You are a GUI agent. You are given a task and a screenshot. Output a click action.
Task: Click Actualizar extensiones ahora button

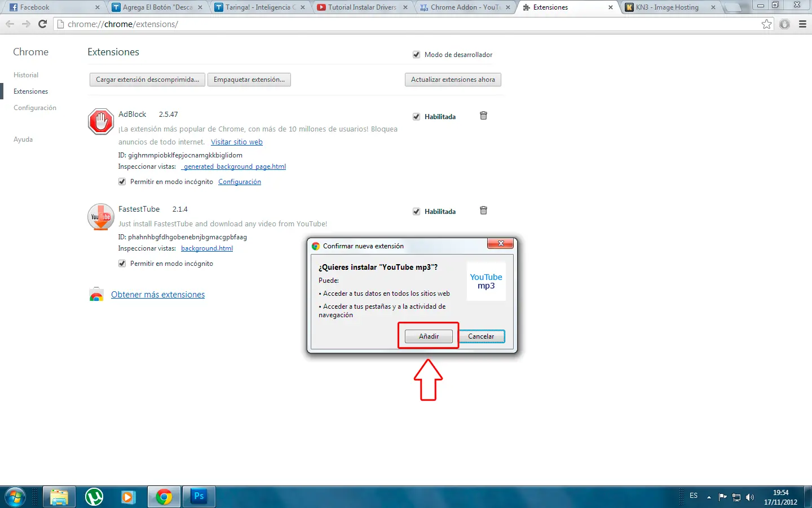pyautogui.click(x=453, y=80)
